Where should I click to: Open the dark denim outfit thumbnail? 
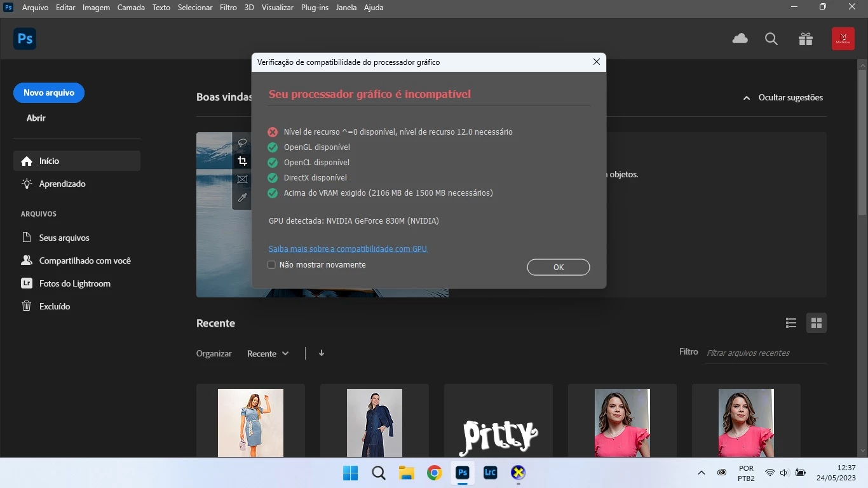click(374, 423)
